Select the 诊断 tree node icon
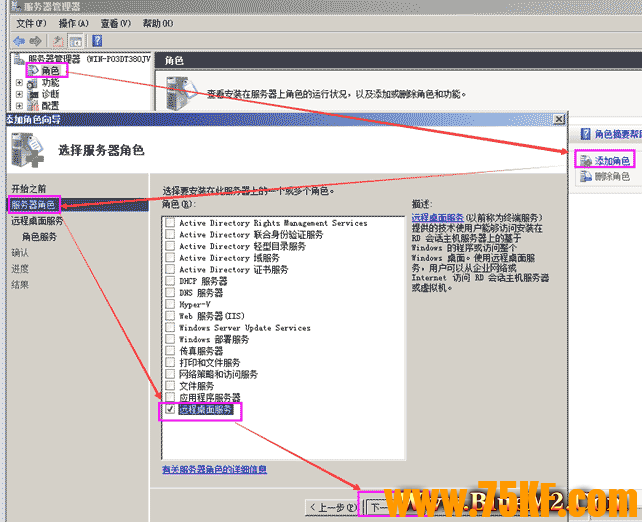642x522 pixels. point(32,95)
